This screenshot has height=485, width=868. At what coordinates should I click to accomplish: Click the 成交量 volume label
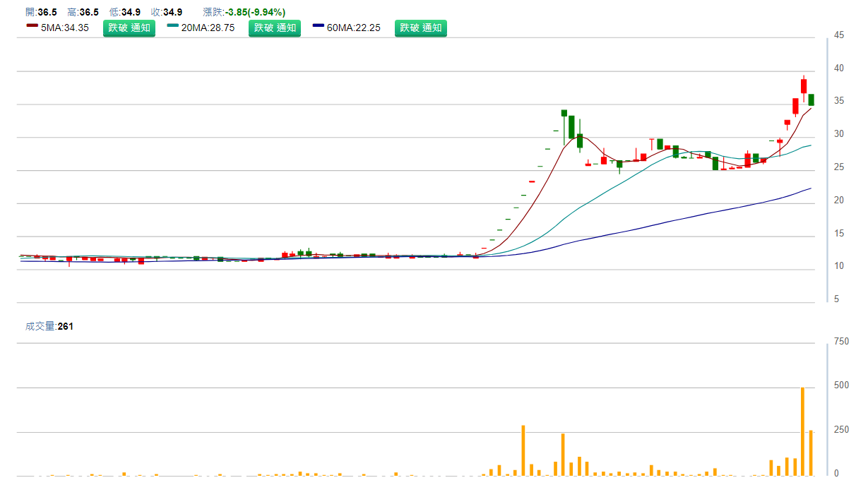click(41, 326)
